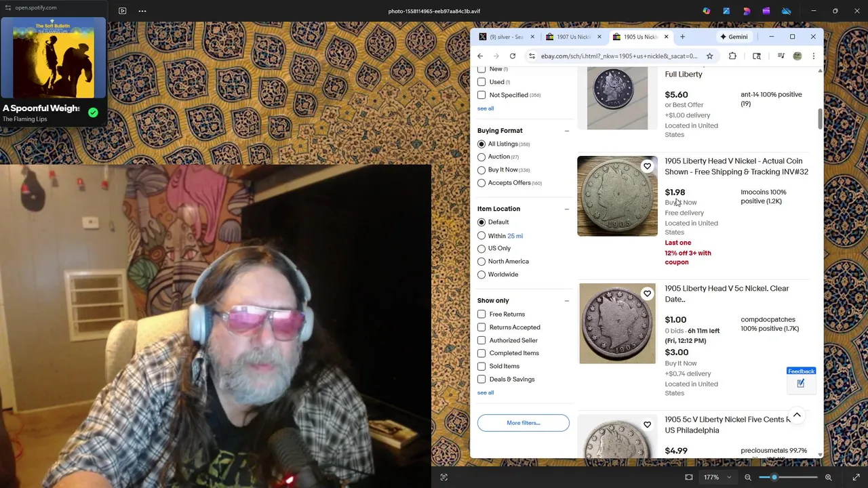The width and height of the screenshot is (868, 488).
Task: Select the Buy It Now radio option
Action: click(481, 170)
